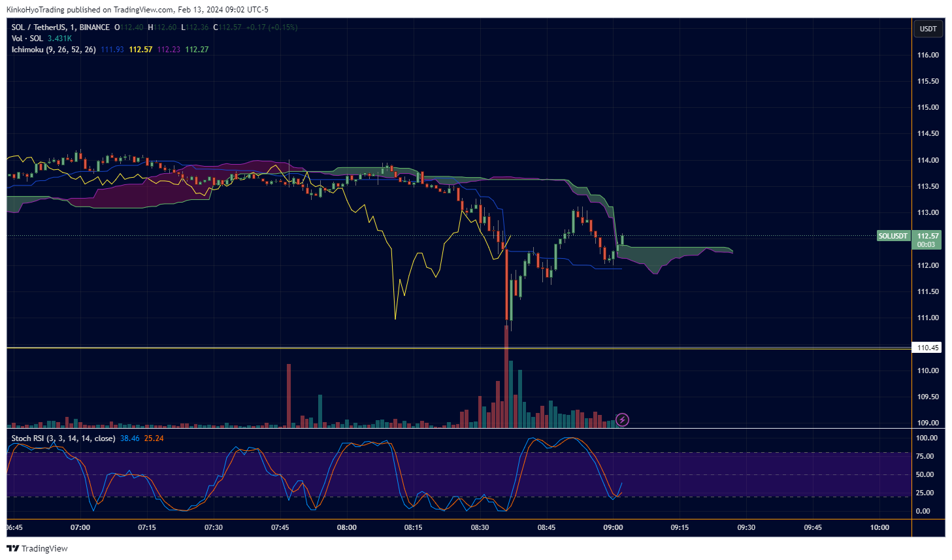This screenshot has width=952, height=560.
Task: Click the yellow Ichimoku value 112.57
Action: 140,50
